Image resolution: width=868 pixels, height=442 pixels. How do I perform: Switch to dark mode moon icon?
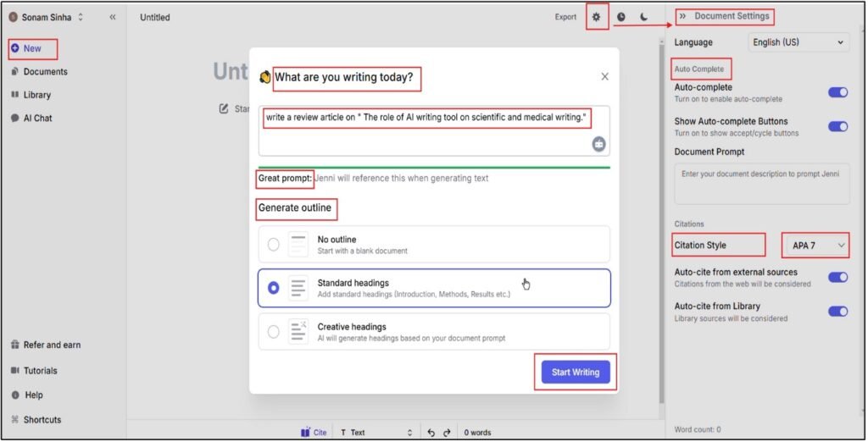pyautogui.click(x=644, y=17)
